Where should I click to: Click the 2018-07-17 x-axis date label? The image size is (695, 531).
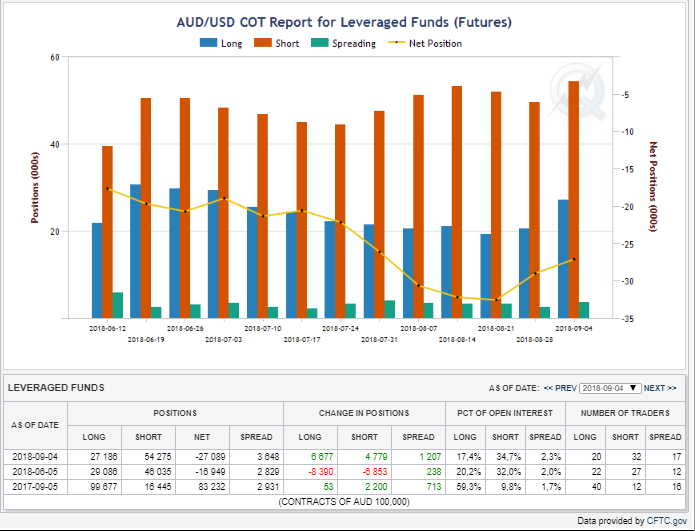(302, 340)
